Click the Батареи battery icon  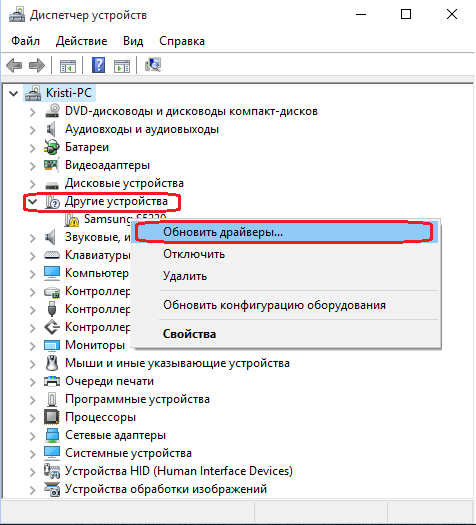(52, 147)
